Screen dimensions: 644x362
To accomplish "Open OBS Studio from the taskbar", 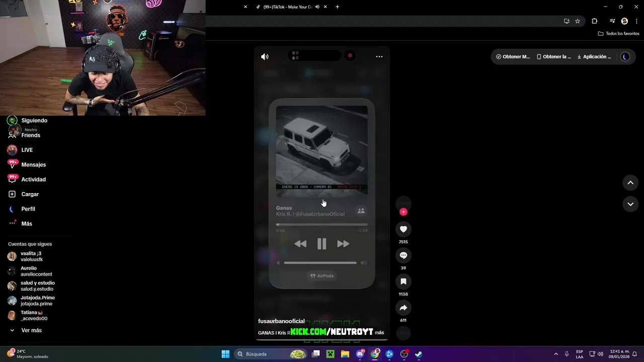I will pos(404,354).
